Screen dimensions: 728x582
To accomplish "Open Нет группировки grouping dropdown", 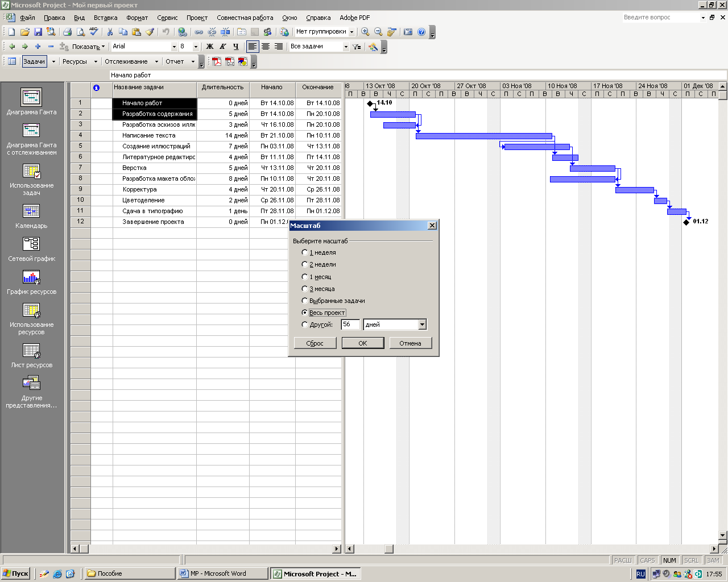I will click(351, 32).
